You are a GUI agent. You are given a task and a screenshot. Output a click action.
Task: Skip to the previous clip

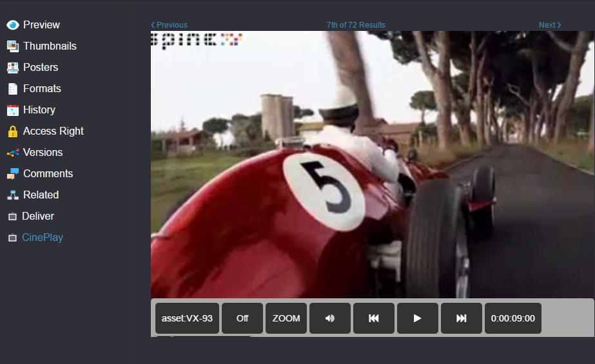[374, 318]
